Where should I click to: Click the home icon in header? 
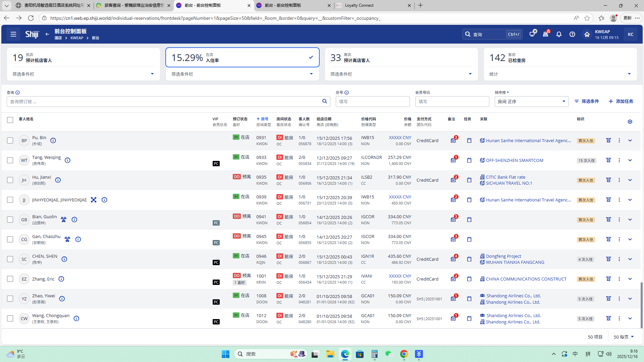pos(587,34)
